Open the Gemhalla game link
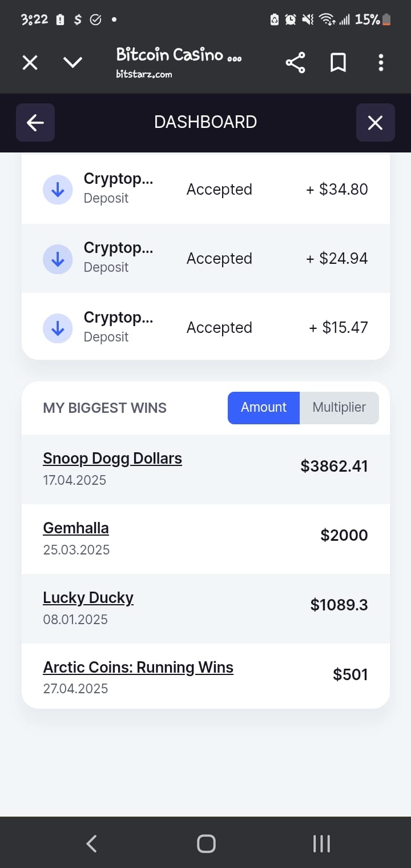The height and width of the screenshot is (868, 411). pos(76,528)
